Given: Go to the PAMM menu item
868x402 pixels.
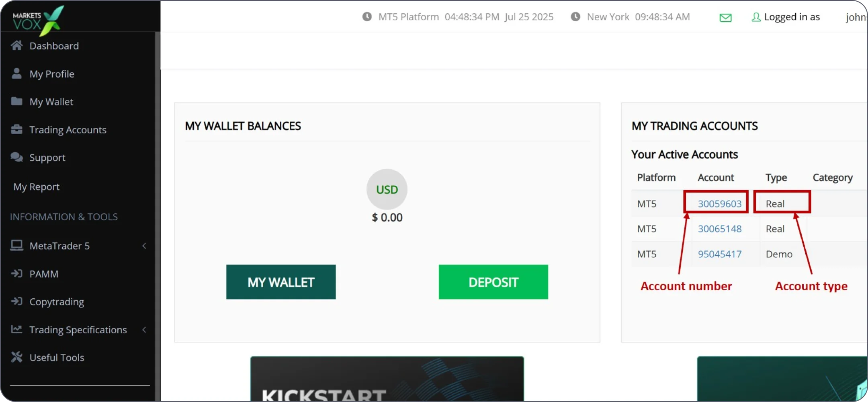Looking at the screenshot, I should point(44,274).
